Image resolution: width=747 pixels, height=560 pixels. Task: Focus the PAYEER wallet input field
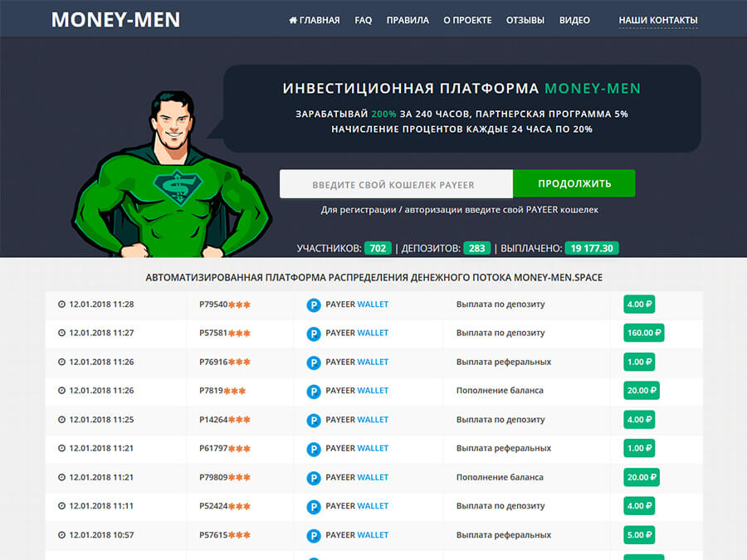point(397,184)
